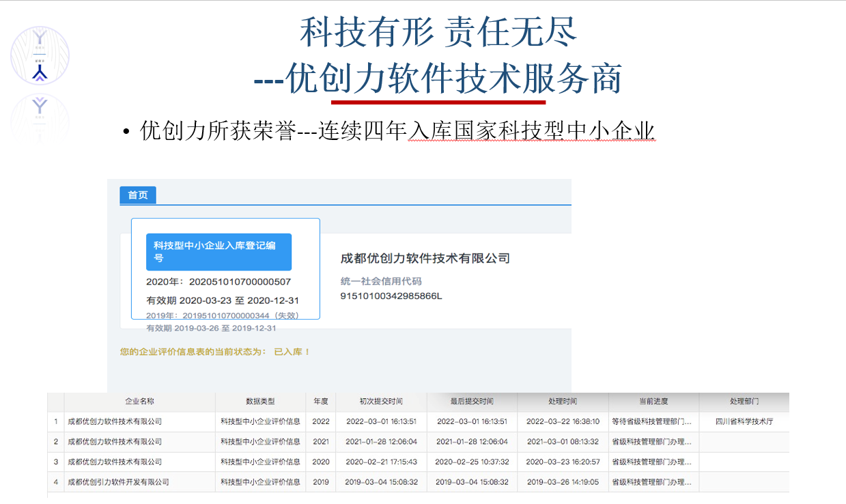The image size is (846, 504).
Task: Click first submission time 2020-02-21 17:15:43
Action: [x=381, y=462]
